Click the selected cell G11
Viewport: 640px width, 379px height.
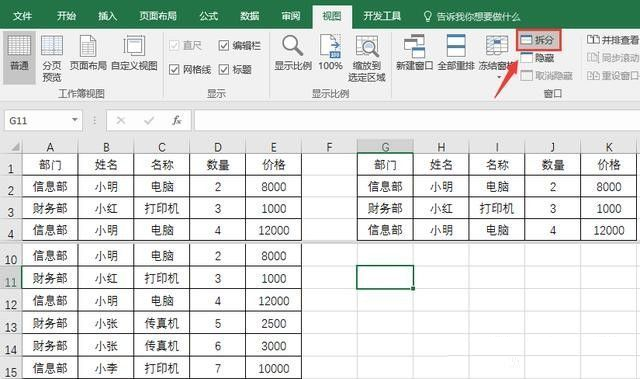pos(385,277)
